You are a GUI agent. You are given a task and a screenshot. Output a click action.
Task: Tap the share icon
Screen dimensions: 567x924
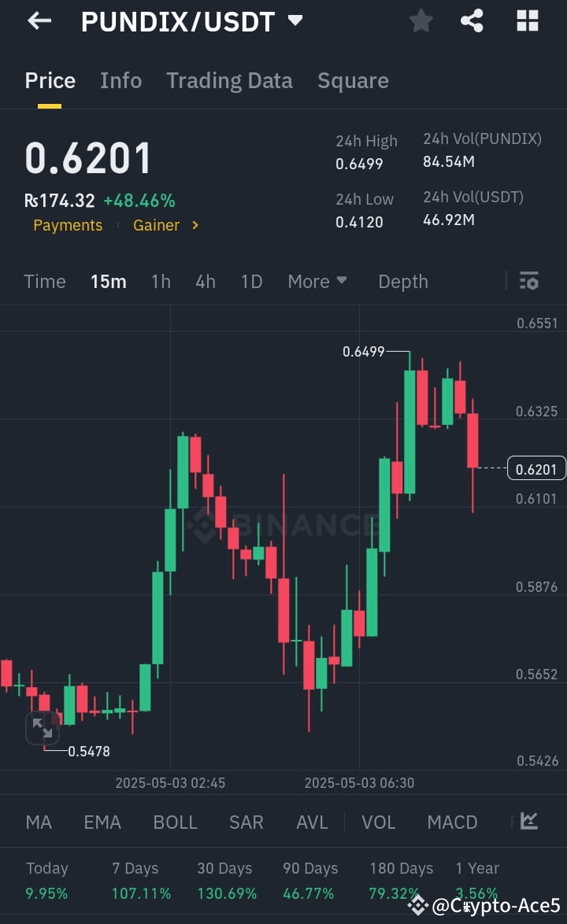coord(472,20)
